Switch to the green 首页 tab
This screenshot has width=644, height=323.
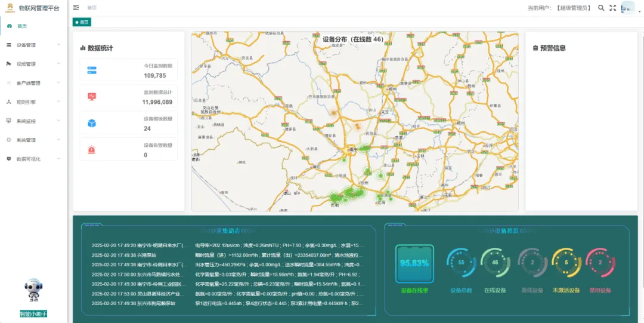[82, 22]
